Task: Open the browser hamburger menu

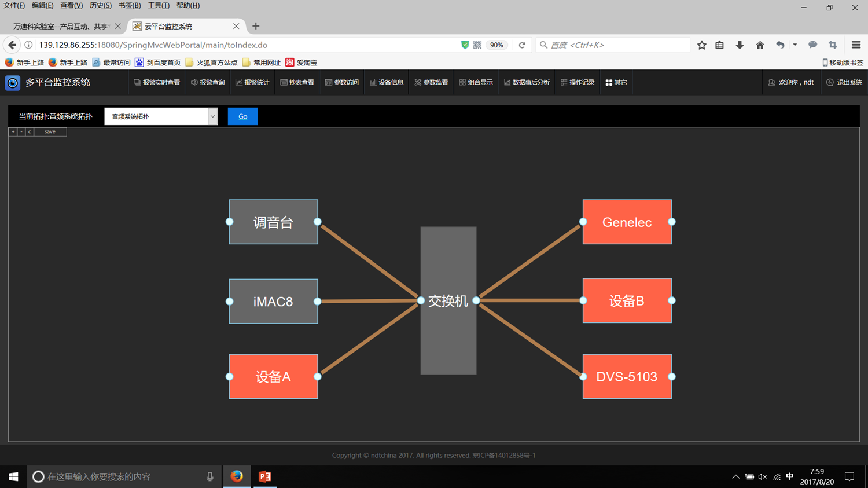Action: tap(856, 45)
